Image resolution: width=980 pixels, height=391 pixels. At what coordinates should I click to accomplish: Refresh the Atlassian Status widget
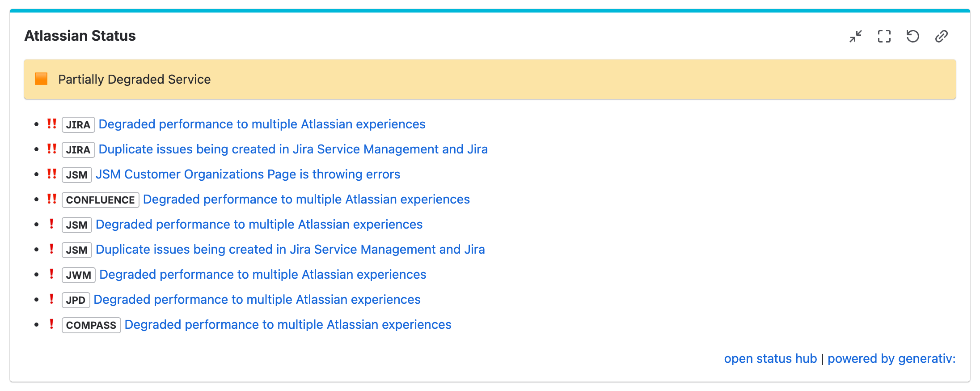913,36
